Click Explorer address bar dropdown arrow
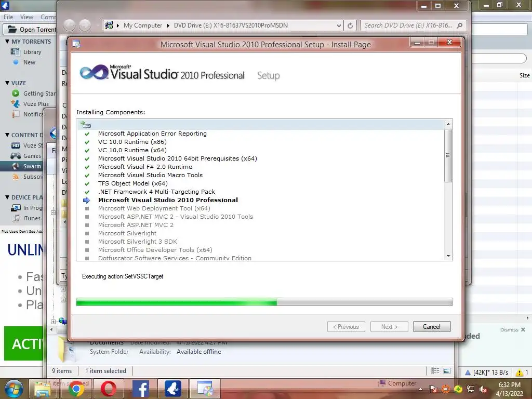Viewport: 532px width, 399px height. coord(338,25)
